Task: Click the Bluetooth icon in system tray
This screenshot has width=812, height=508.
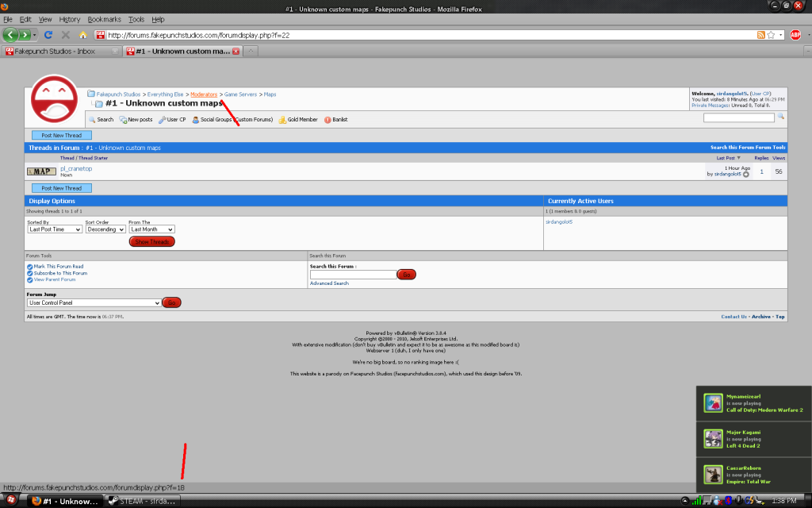Action: click(x=727, y=500)
